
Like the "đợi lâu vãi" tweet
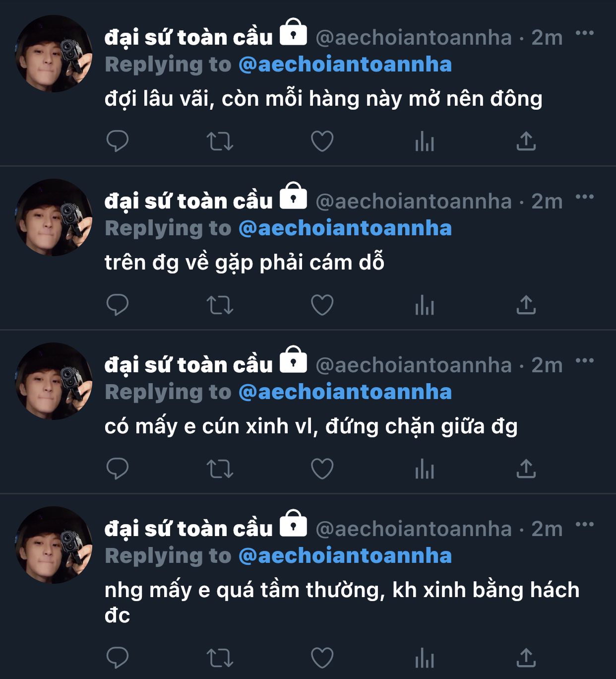click(322, 141)
